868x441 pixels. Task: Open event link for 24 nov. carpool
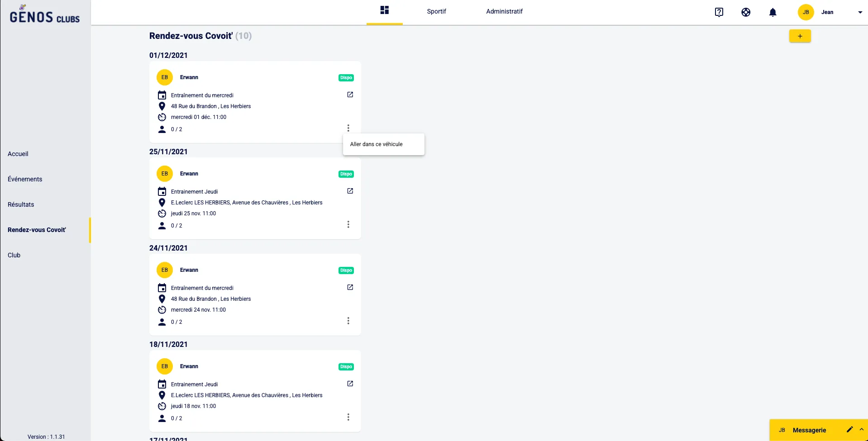coord(350,287)
